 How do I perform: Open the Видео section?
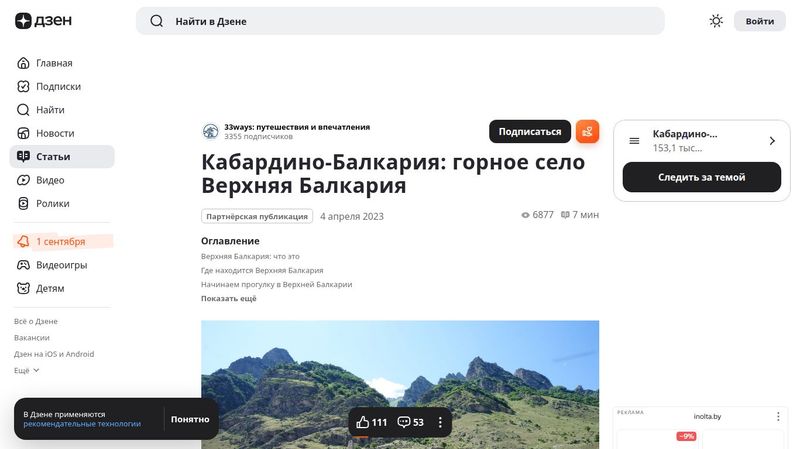coord(50,180)
